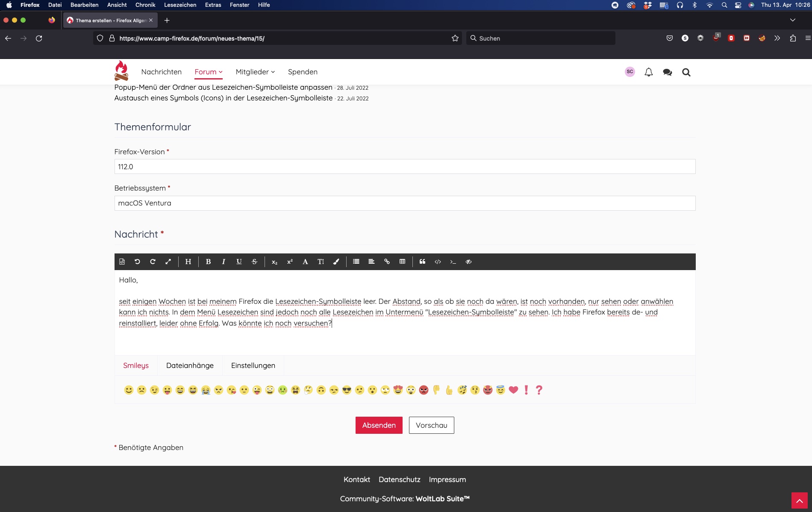812x512 pixels.
Task: Expand the Mitglieder navigation menu
Action: point(255,72)
